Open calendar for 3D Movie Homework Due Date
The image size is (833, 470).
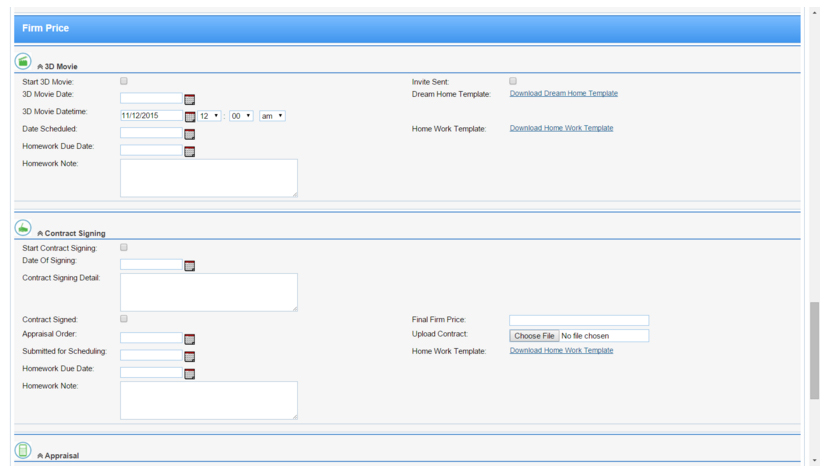coord(190,151)
